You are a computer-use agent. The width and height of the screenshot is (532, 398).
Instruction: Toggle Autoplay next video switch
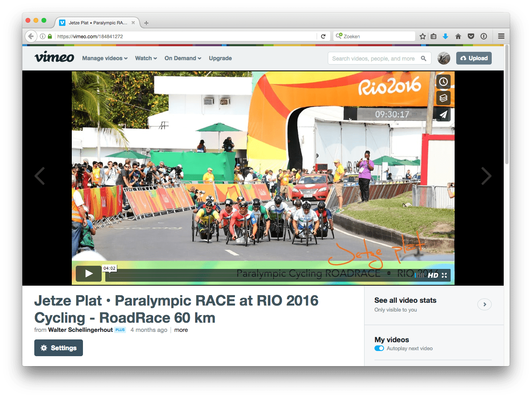379,348
